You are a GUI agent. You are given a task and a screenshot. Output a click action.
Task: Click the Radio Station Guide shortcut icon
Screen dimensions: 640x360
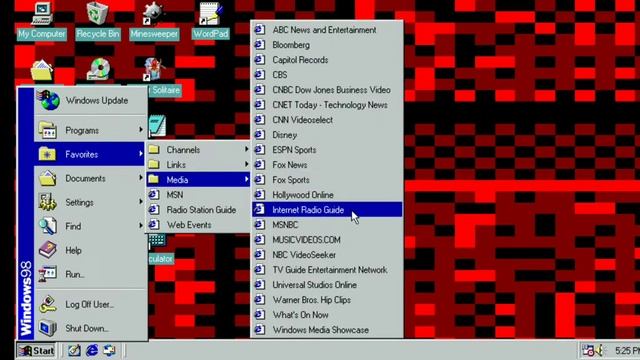point(154,210)
